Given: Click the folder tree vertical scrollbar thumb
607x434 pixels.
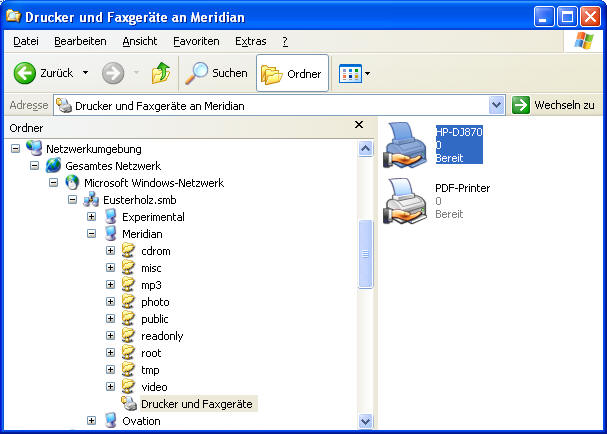Looking at the screenshot, I should pos(365,253).
